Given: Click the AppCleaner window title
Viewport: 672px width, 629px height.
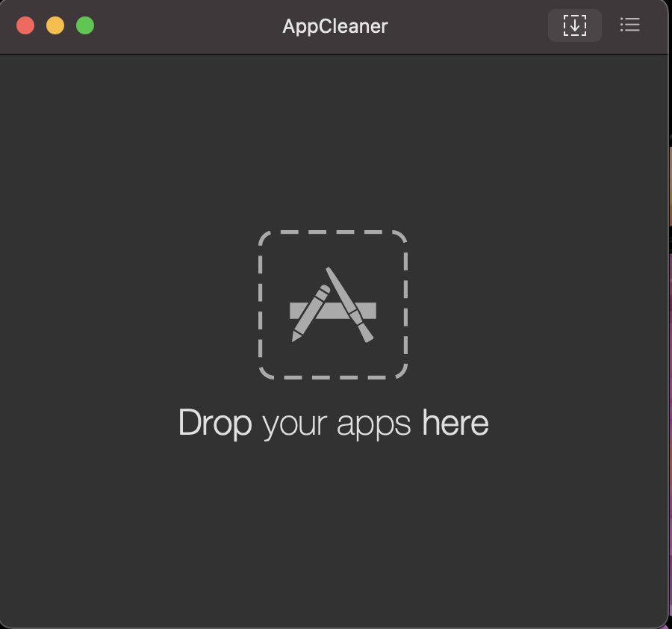Looking at the screenshot, I should tap(335, 26).
